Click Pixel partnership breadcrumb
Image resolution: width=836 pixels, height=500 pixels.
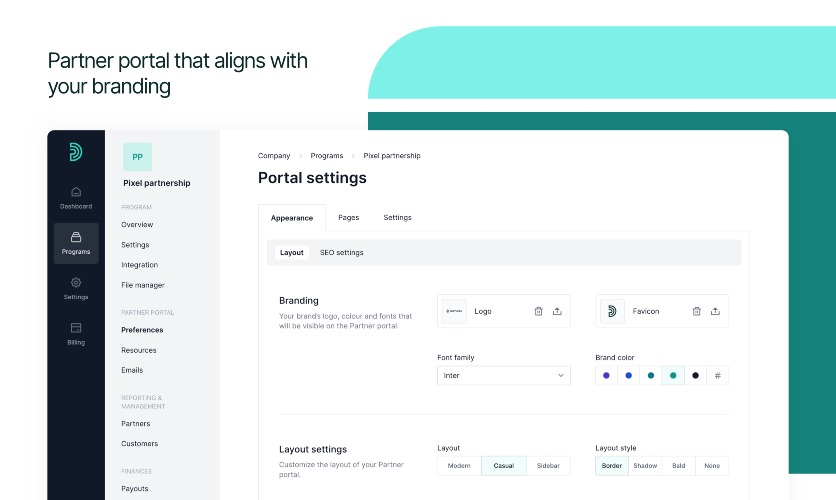pos(392,156)
